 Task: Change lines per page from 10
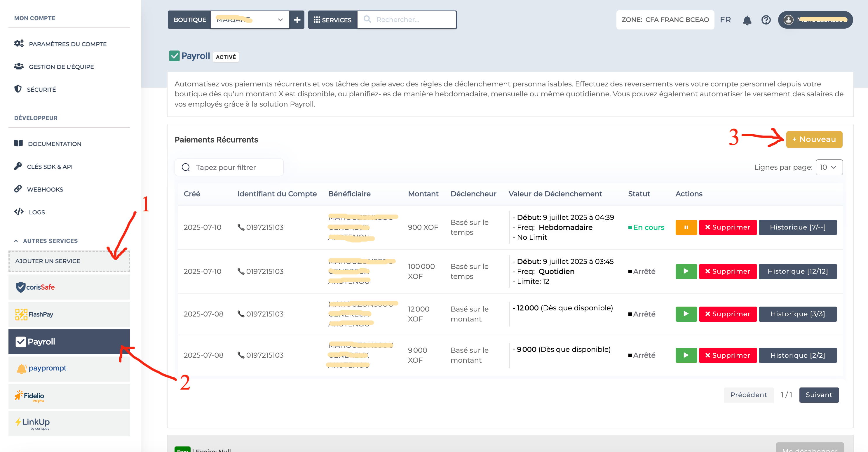click(829, 167)
